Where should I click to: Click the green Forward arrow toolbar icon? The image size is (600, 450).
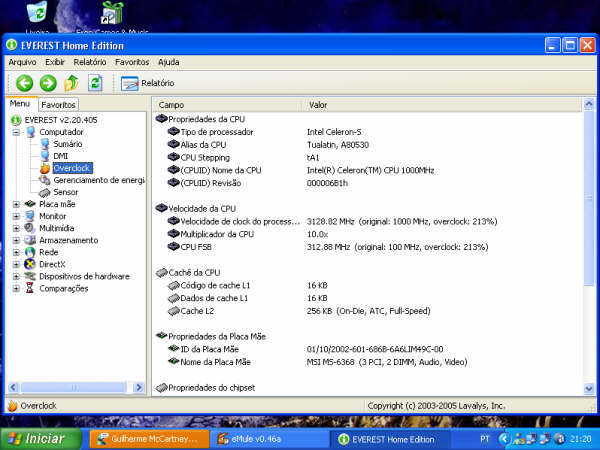tap(48, 83)
